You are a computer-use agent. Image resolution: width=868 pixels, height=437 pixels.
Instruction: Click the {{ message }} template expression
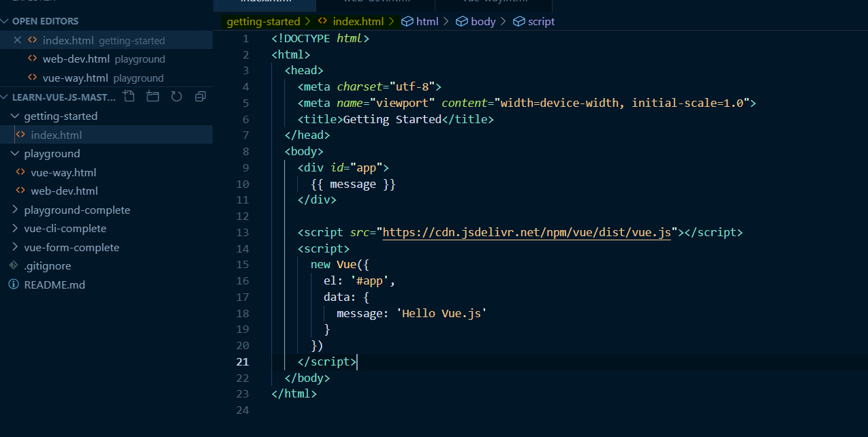[x=353, y=184]
